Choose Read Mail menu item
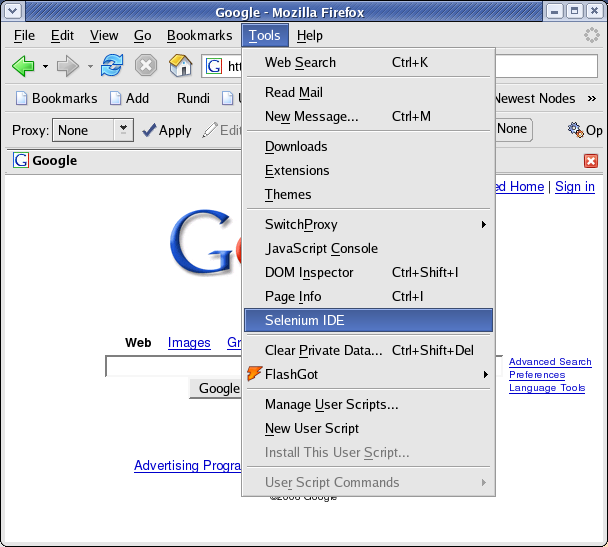This screenshot has height=547, width=608. coord(368,93)
